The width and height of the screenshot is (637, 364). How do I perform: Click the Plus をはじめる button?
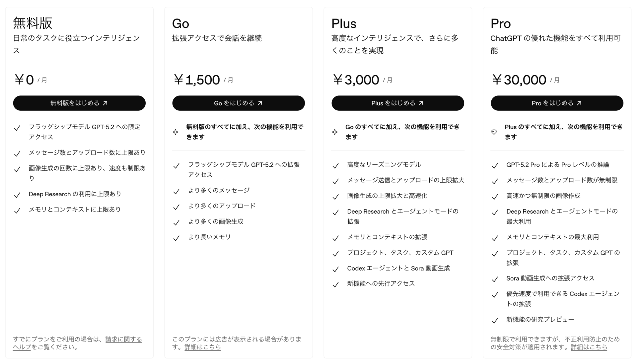coord(397,103)
